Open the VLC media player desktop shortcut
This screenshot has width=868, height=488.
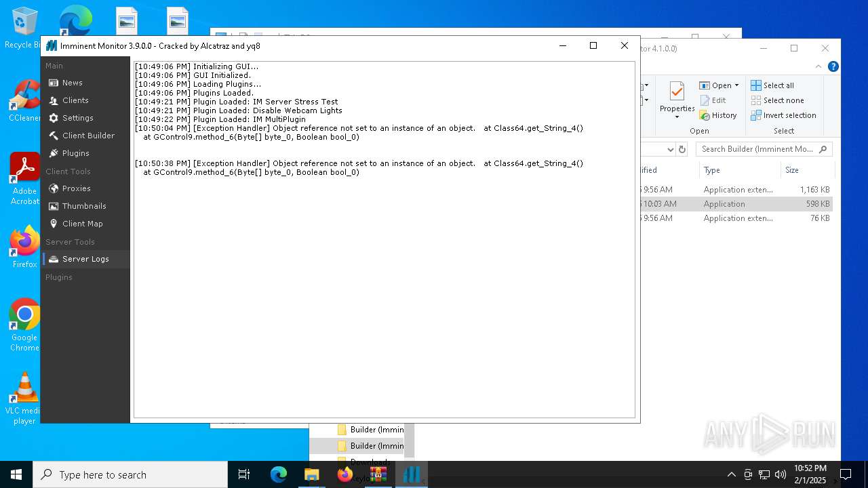coord(24,399)
